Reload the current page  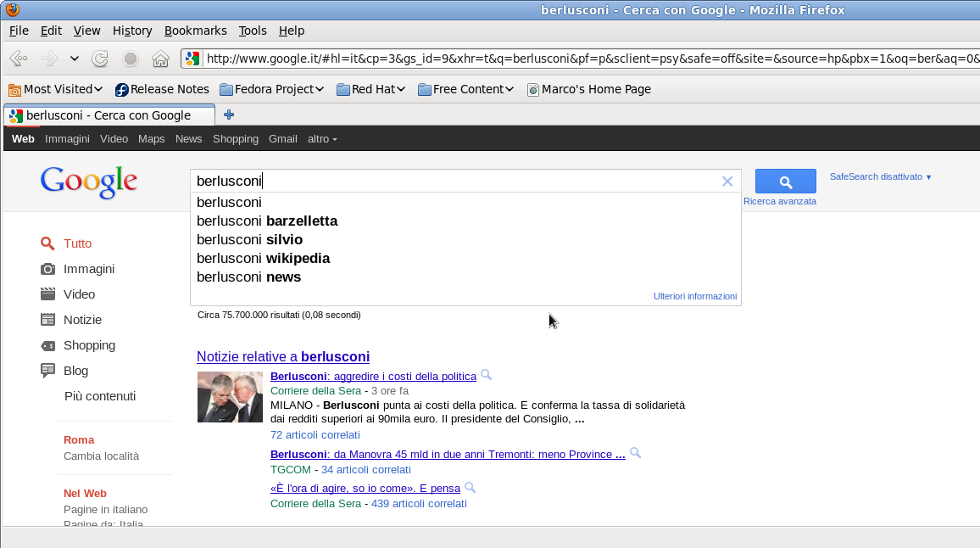[x=100, y=59]
